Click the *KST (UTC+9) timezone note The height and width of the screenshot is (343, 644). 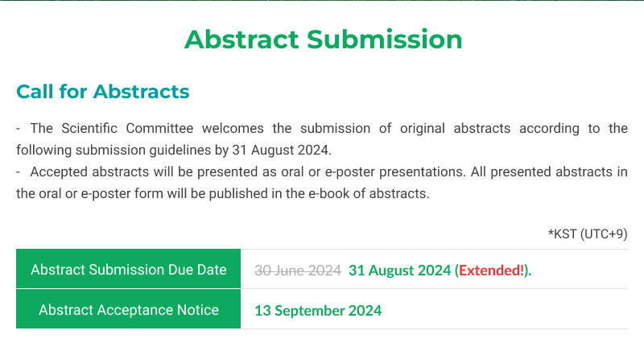[588, 233]
